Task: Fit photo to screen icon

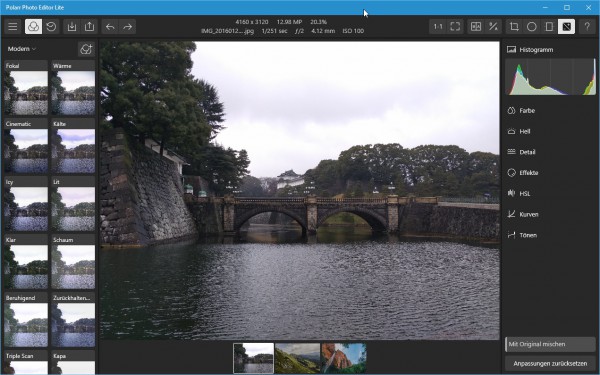Action: click(x=455, y=26)
